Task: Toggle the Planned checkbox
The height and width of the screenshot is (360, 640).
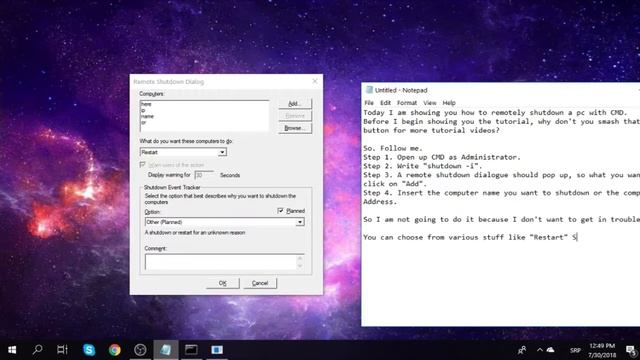Action: tap(280, 211)
